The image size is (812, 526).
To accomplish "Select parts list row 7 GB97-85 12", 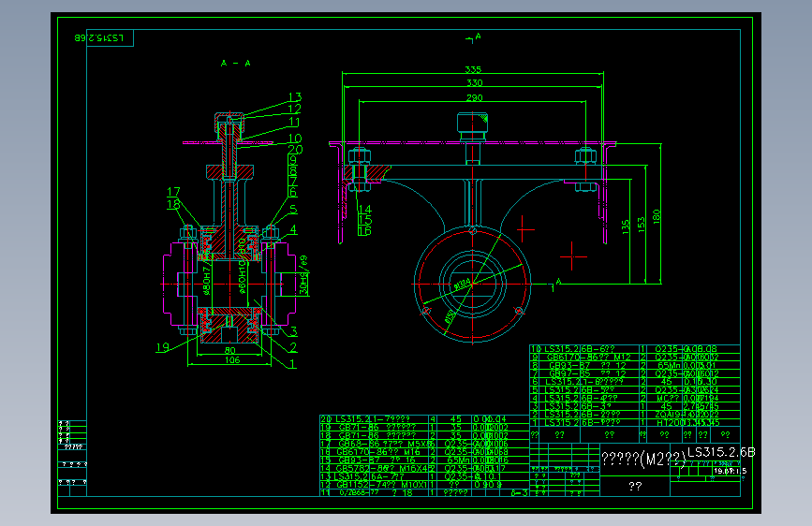I will point(635,373).
